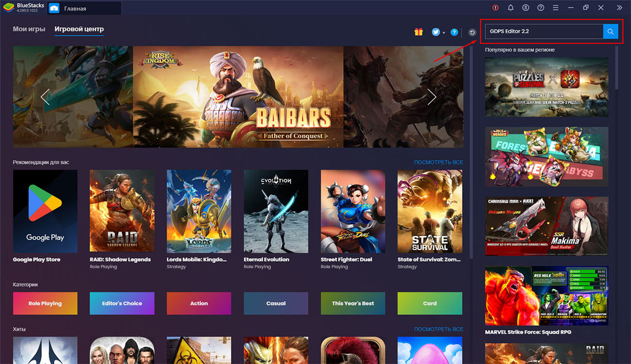Click the refresh history icon
The width and height of the screenshot is (631, 364).
[473, 32]
